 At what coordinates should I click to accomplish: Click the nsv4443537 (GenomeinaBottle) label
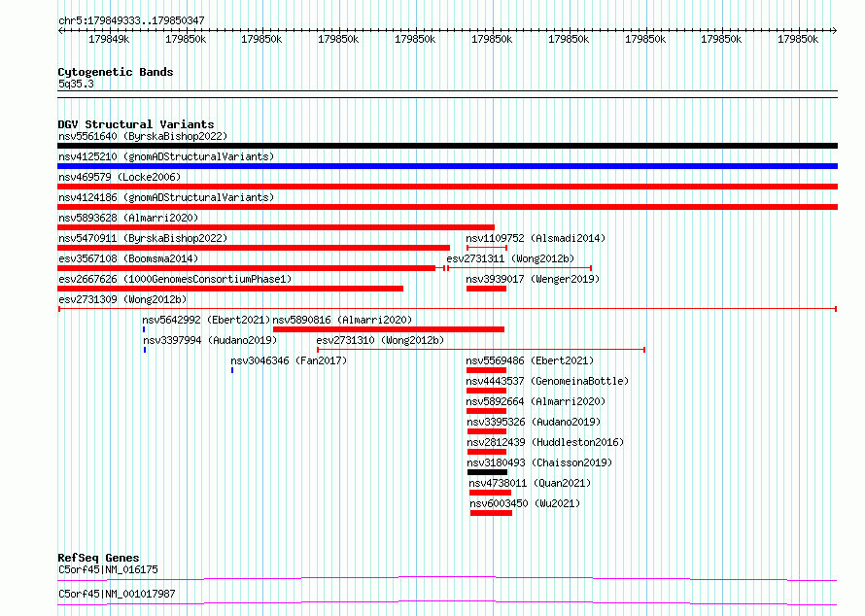[547, 381]
